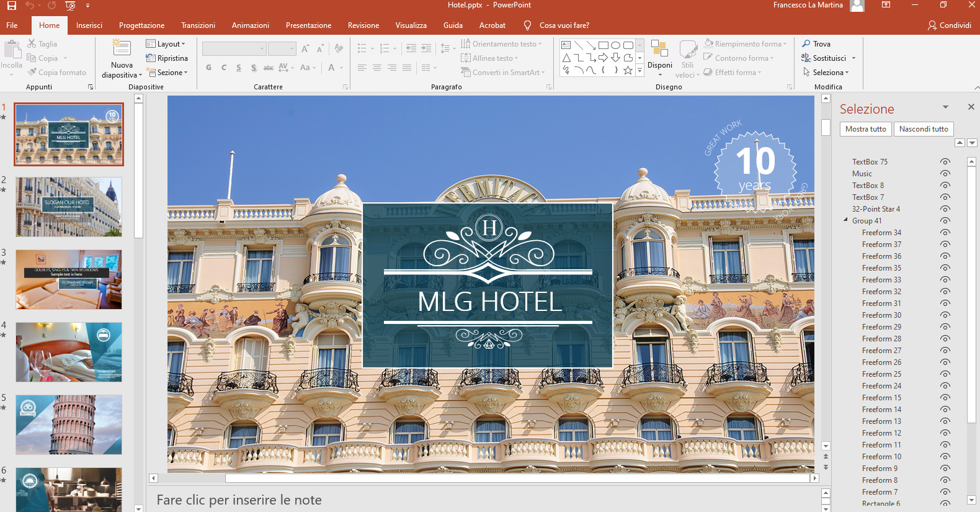Expand the shapes gallery more arrow
Viewport: 980px width, 512px height.
click(639, 71)
